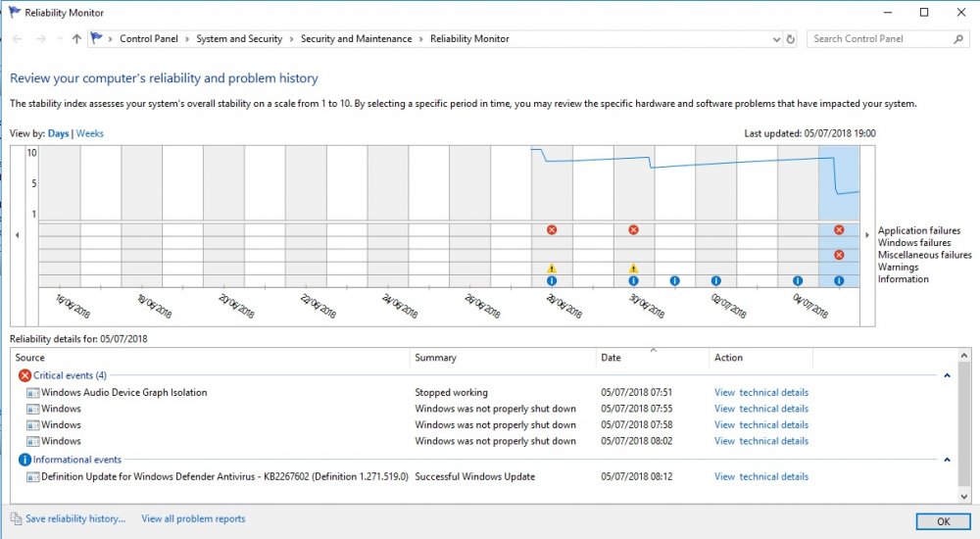Switch chart view to Days

point(58,133)
